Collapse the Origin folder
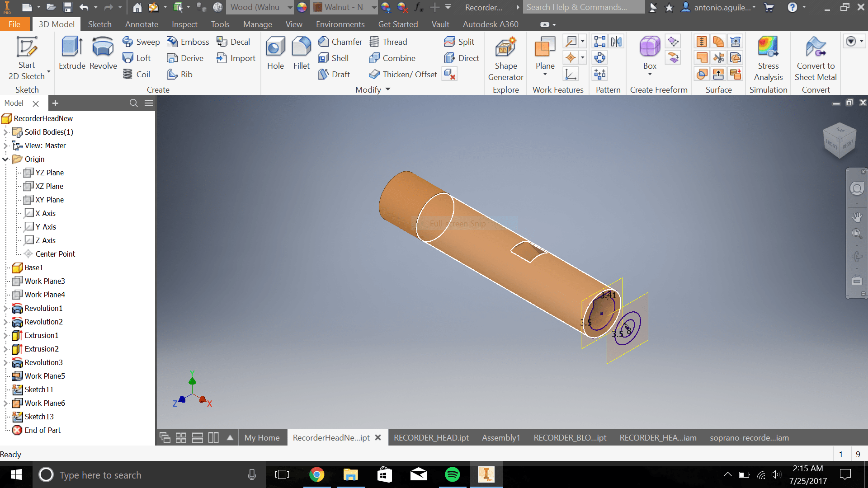868x488 pixels. pyautogui.click(x=5, y=159)
